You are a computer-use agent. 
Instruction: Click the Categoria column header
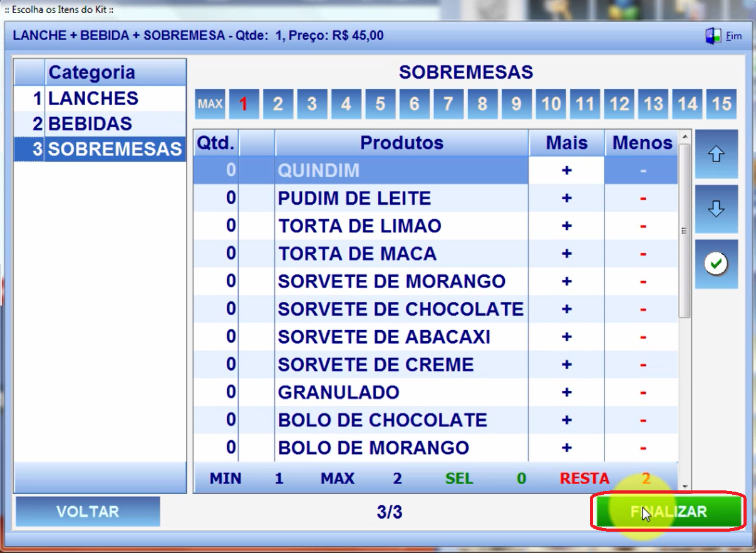(x=116, y=72)
